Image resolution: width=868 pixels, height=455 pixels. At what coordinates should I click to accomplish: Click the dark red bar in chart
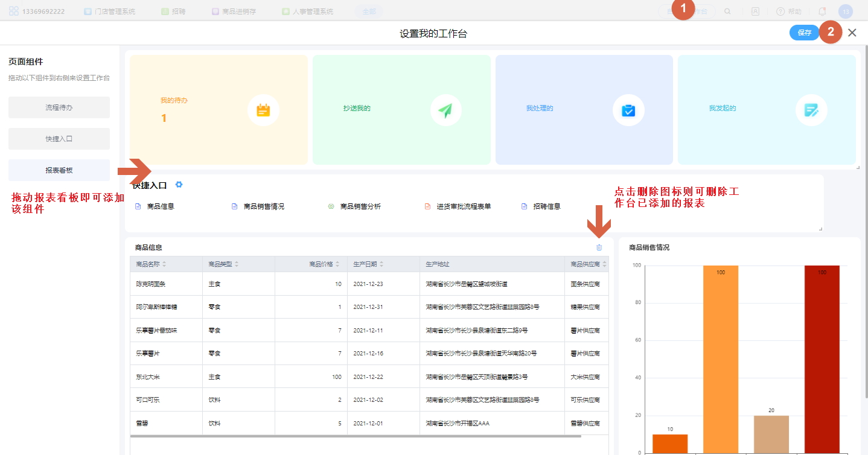click(822, 359)
